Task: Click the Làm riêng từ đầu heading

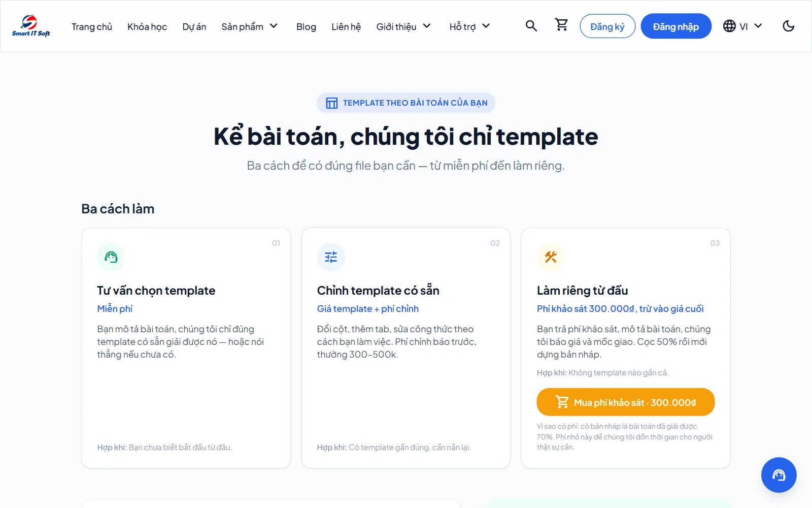Action: [583, 291]
